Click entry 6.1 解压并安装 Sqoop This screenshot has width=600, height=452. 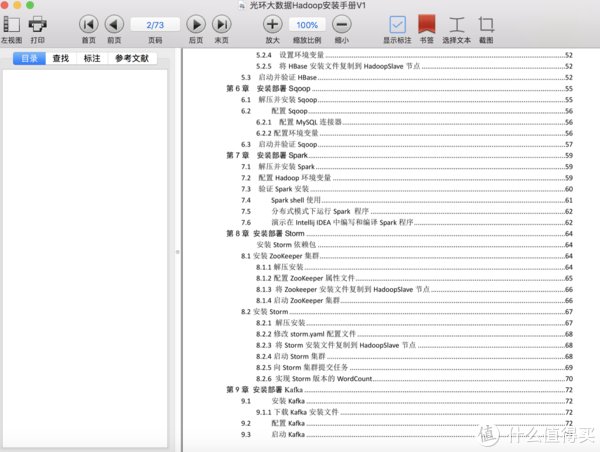(x=407, y=100)
